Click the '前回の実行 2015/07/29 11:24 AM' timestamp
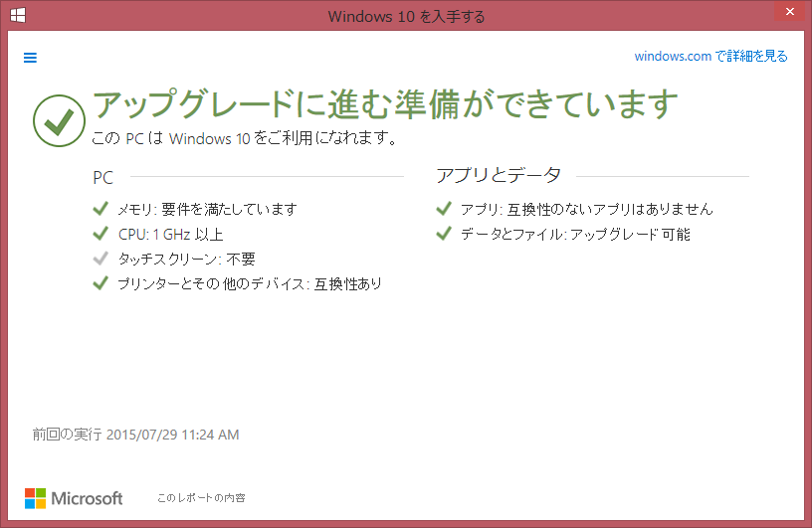This screenshot has height=528, width=812. point(135,435)
